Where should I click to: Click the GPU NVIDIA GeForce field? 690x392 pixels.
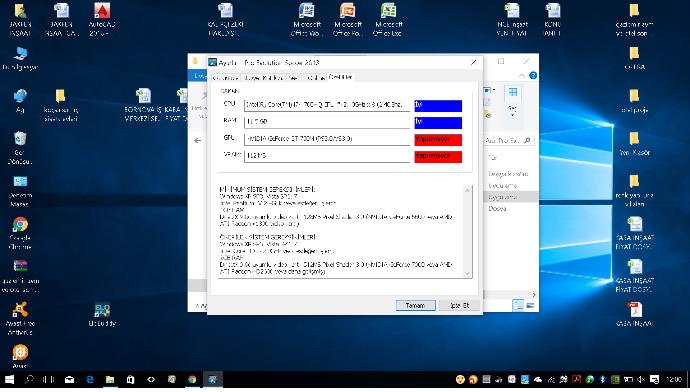[x=327, y=139]
